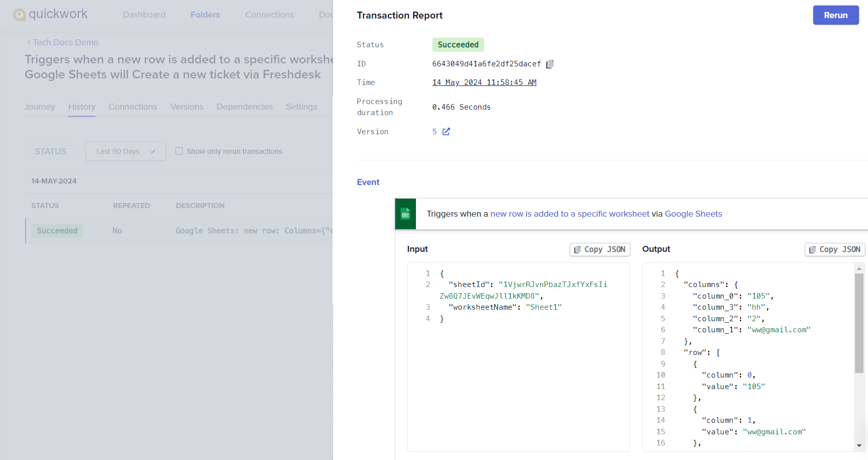
Task: Click the STATUS filter button
Action: pyautogui.click(x=51, y=151)
